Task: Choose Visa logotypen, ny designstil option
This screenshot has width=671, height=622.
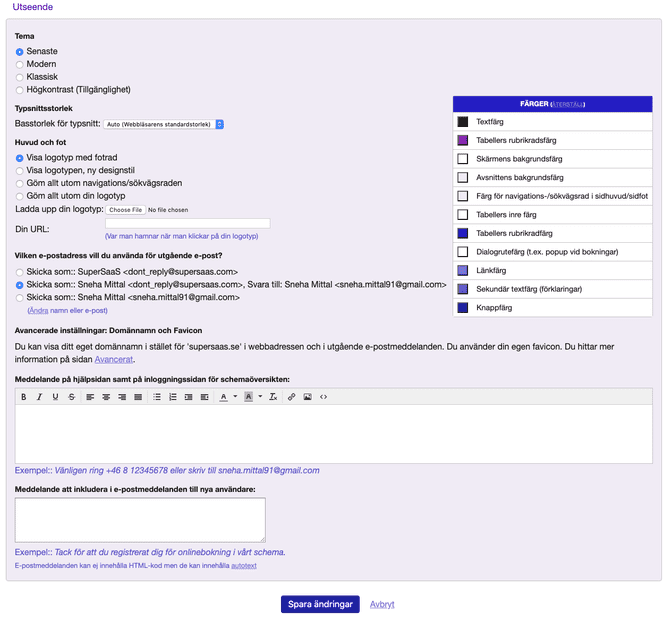Action: 19,171
